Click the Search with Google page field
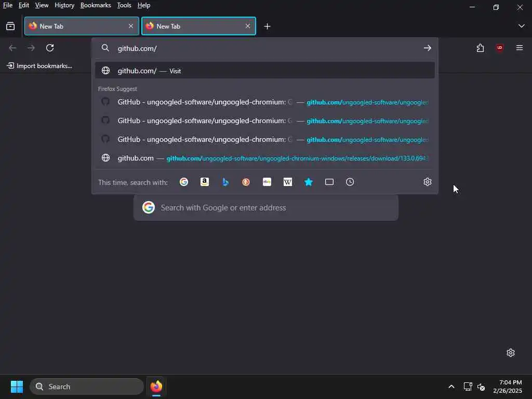The width and height of the screenshot is (532, 399). click(x=265, y=208)
